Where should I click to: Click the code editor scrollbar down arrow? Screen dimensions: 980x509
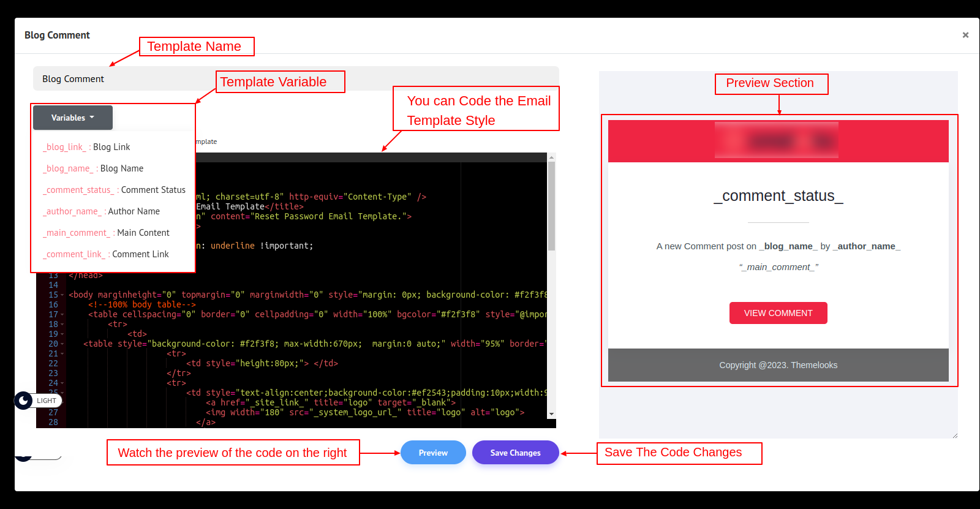coord(551,415)
